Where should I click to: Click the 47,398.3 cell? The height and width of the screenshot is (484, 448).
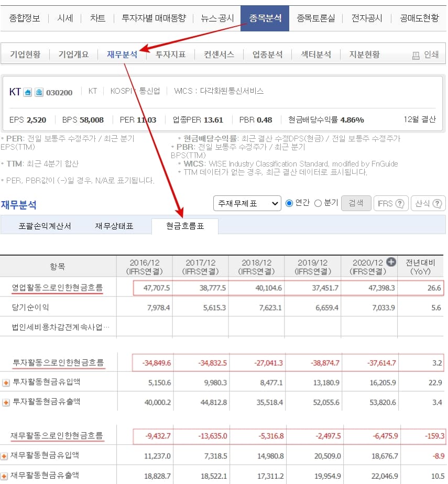coord(381,288)
